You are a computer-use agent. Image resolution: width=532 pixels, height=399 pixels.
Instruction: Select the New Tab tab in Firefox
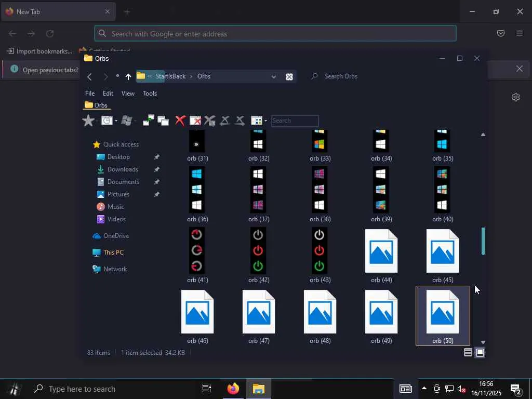[x=58, y=12]
